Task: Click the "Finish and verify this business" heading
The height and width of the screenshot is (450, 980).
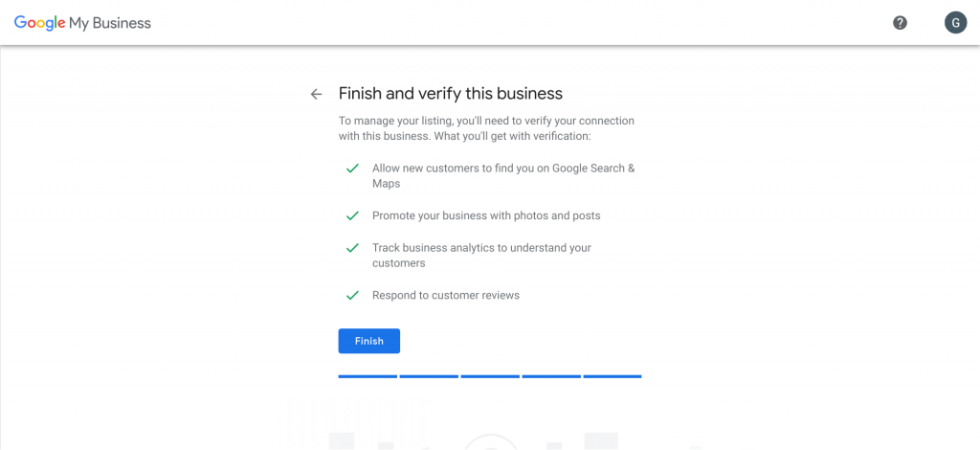Action: click(451, 94)
